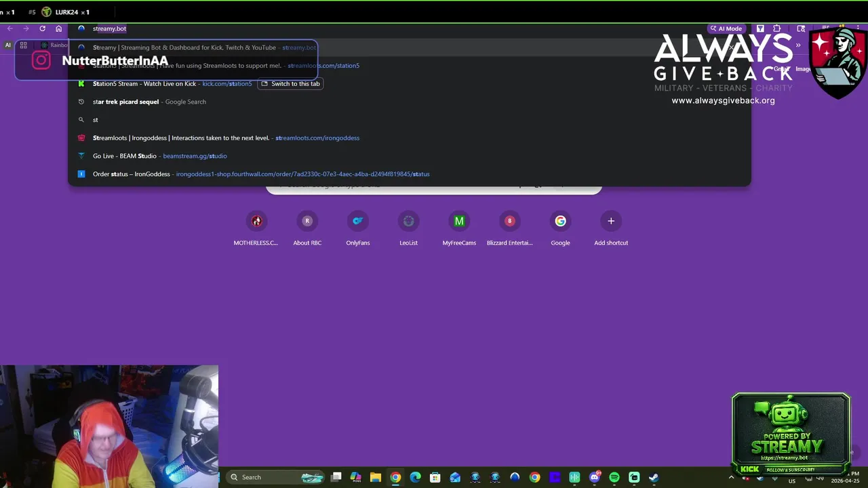Open the Outlook mail taskbar icon

[455, 477]
